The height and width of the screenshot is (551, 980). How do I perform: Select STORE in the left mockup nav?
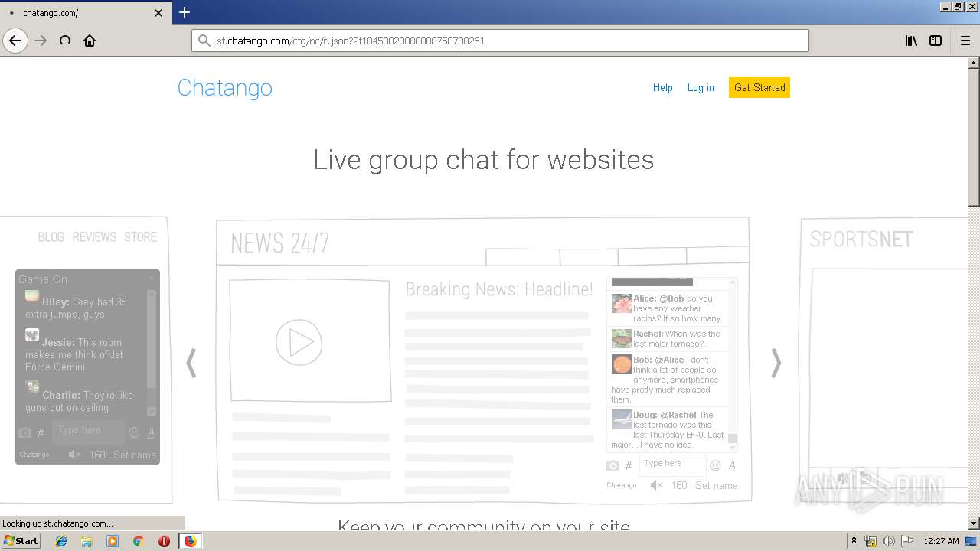(141, 237)
